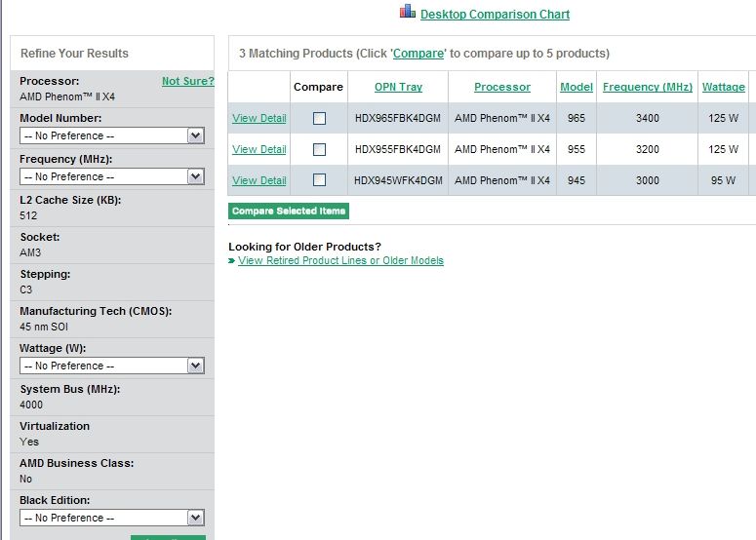This screenshot has height=540, width=756.
Task: Open the Frequency (MHz) filter dropdown
Action: pyautogui.click(x=112, y=176)
